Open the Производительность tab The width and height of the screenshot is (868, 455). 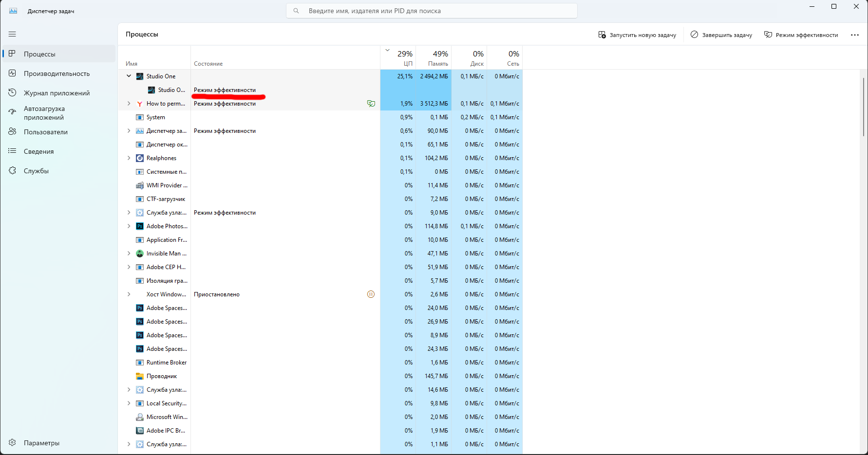pyautogui.click(x=59, y=73)
